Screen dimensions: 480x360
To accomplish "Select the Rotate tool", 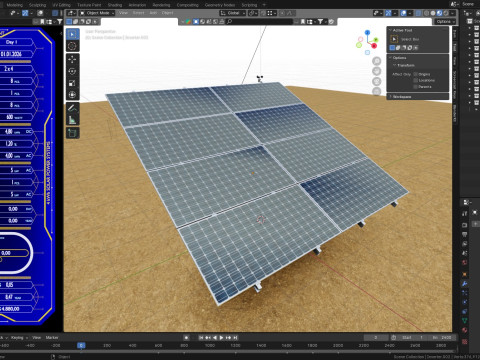I will pyautogui.click(x=72, y=71).
